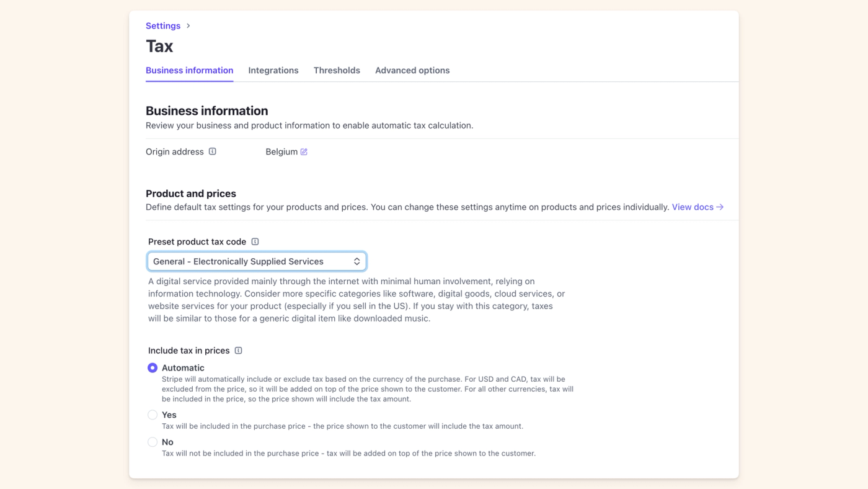The height and width of the screenshot is (489, 868).
Task: Navigate back via the Settings link
Action: click(162, 25)
